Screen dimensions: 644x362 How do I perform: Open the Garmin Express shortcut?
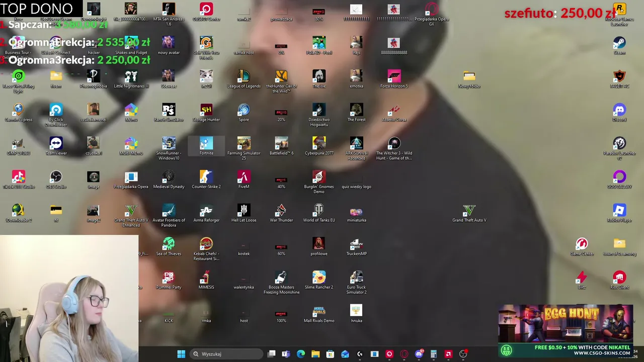tap(18, 112)
